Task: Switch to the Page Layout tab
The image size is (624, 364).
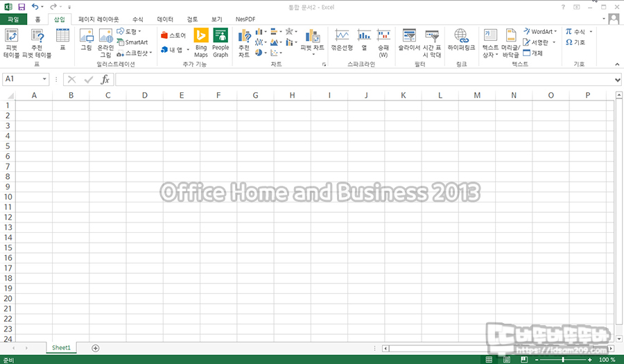Action: pyautogui.click(x=98, y=19)
